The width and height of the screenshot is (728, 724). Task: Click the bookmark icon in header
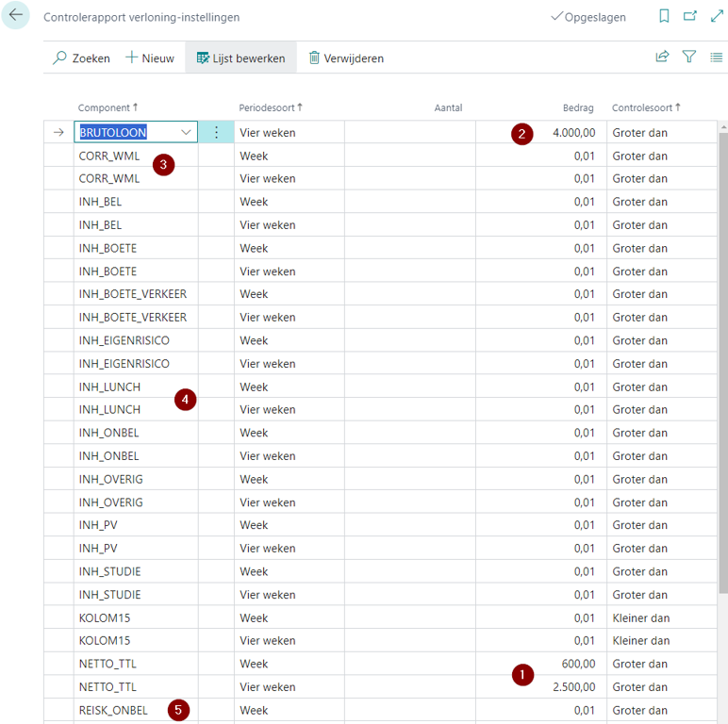click(x=664, y=17)
